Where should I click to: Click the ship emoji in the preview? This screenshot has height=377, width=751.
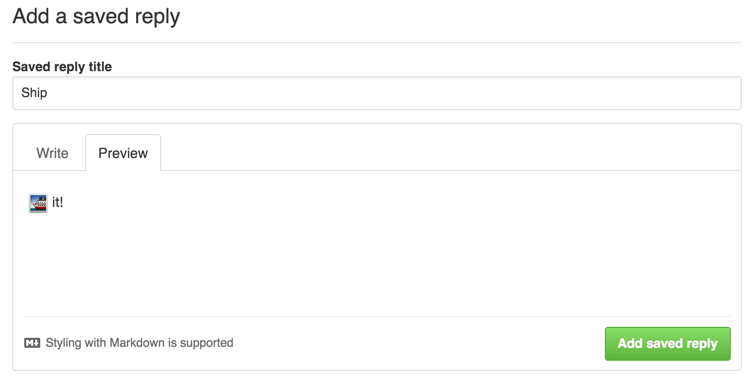coord(38,203)
